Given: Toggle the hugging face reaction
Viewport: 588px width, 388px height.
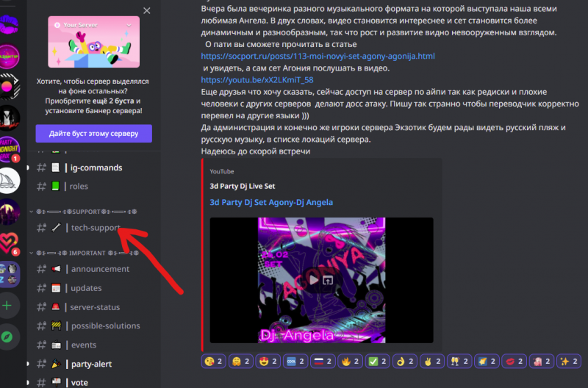Looking at the screenshot, I should [241, 362].
